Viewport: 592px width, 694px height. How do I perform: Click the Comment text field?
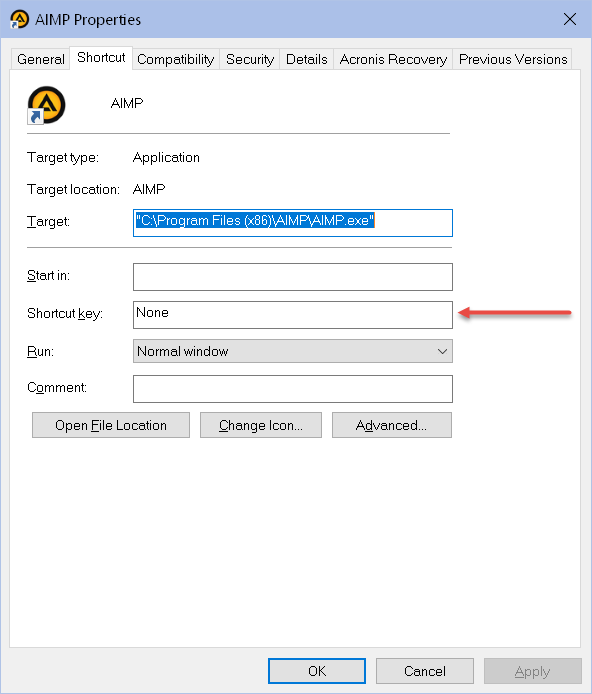click(x=292, y=389)
